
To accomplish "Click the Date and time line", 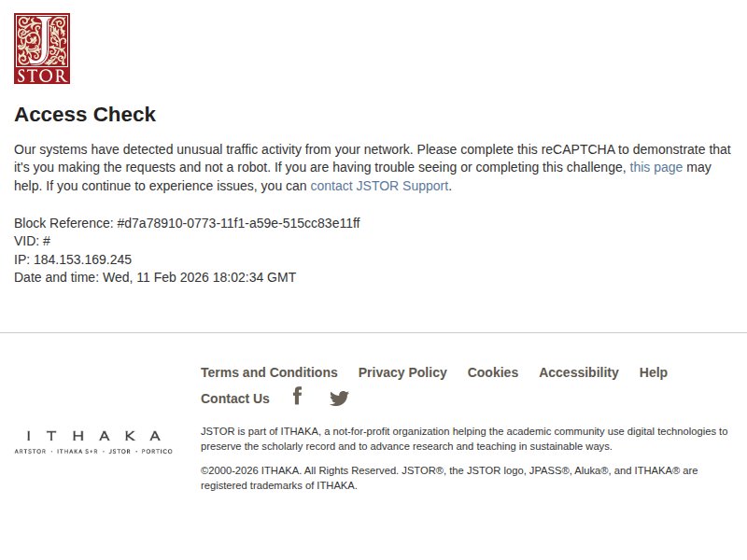I will pyautogui.click(x=155, y=277).
